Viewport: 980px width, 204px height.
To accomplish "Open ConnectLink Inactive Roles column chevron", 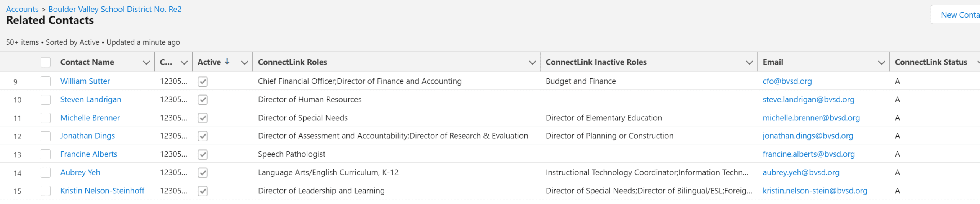I will tap(749, 62).
